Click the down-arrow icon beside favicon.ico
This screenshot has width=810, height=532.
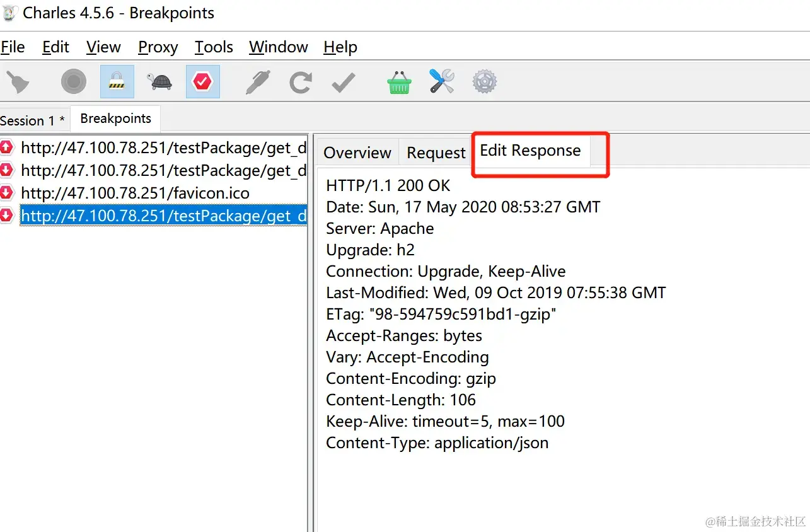pos(6,193)
